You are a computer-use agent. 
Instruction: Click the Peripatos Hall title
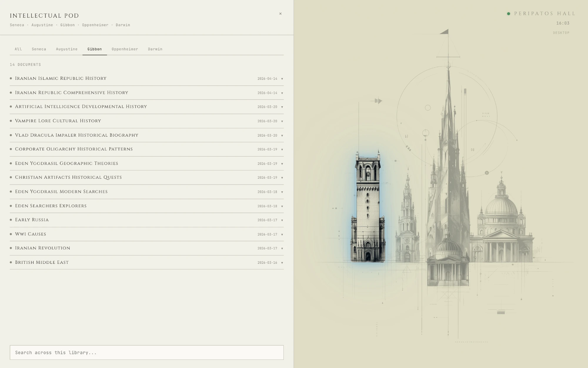[545, 14]
